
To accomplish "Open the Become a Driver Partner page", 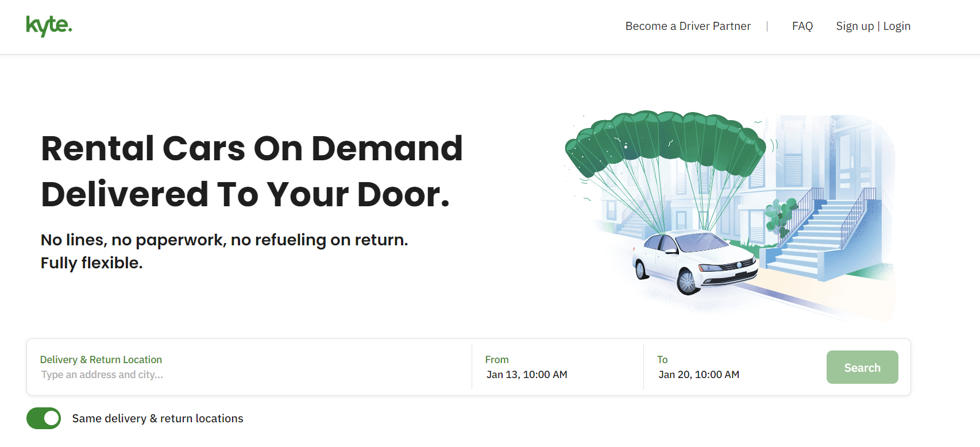I will click(x=688, y=26).
